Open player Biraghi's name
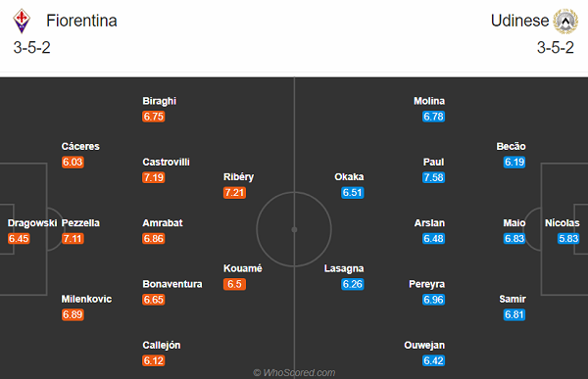Screen dimensions: 588x379 point(160,101)
